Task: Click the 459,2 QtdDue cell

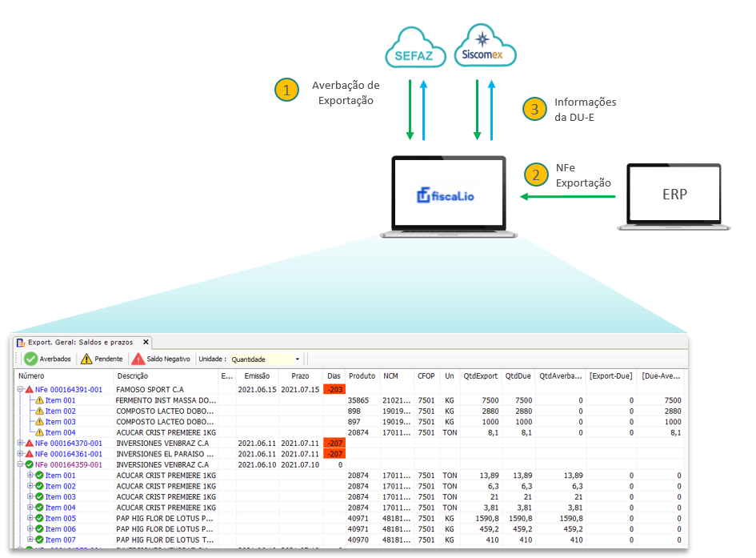Action: coord(518,529)
